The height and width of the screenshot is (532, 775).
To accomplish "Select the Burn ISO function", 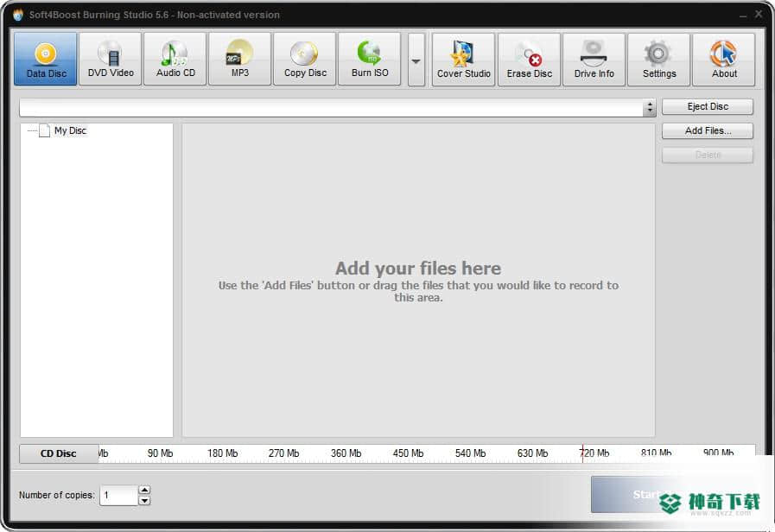I will (370, 59).
